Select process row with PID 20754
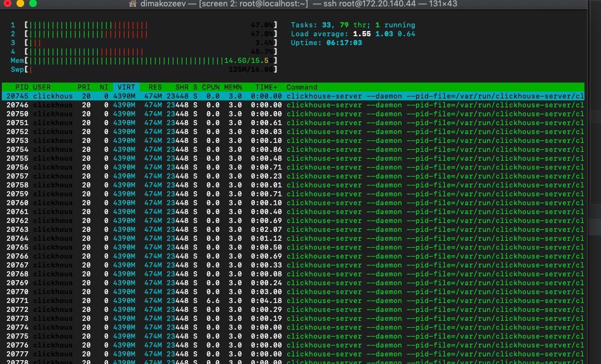Image resolution: width=601 pixels, height=364 pixels. click(x=294, y=149)
